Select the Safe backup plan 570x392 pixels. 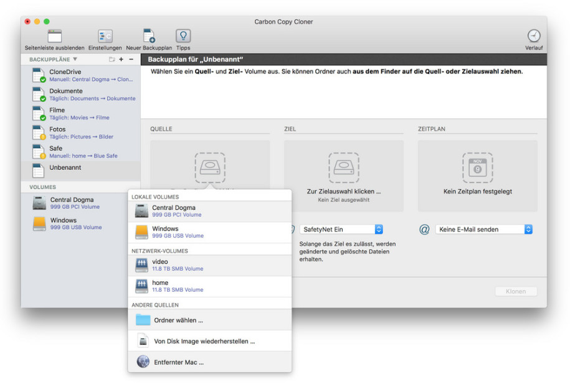[81, 152]
